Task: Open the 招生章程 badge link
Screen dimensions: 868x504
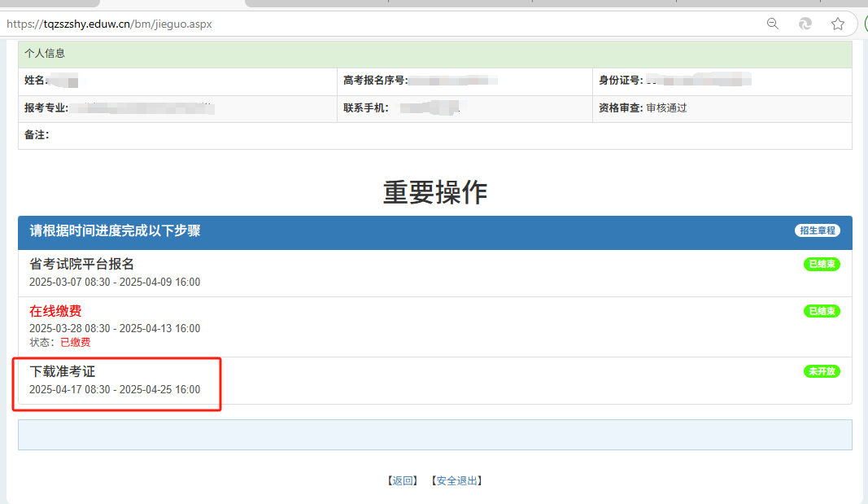Action: [817, 230]
